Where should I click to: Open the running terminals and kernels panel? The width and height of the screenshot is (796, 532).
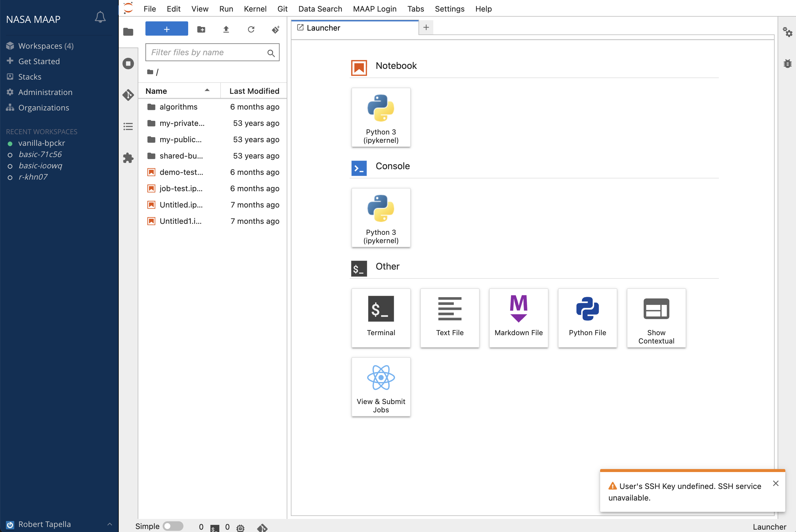pyautogui.click(x=128, y=64)
